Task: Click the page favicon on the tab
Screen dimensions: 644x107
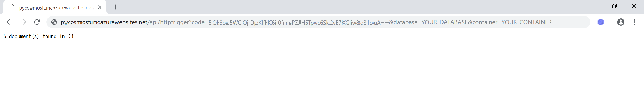Action: [12, 7]
